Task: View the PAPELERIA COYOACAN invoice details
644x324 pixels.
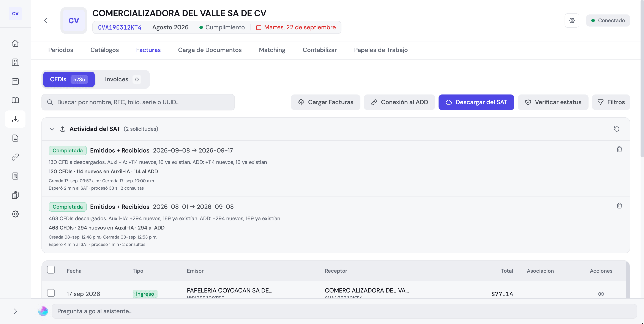Action: click(601, 294)
